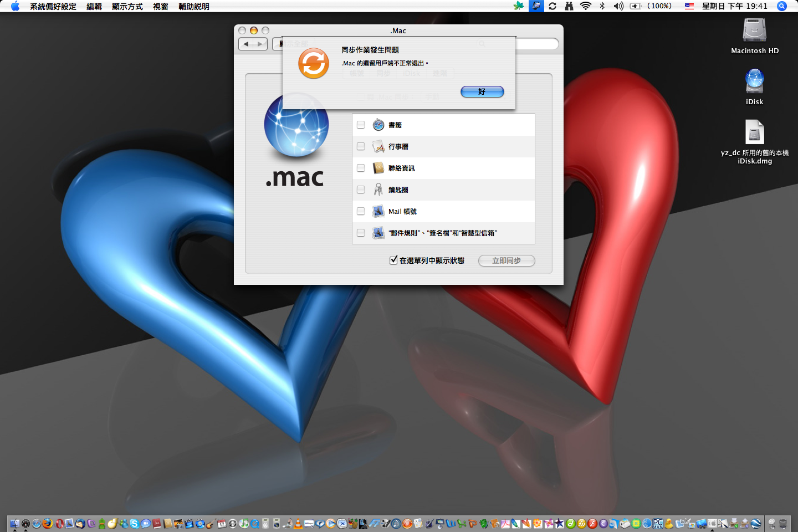Open QuickTime Player from the Dock

tap(255, 523)
